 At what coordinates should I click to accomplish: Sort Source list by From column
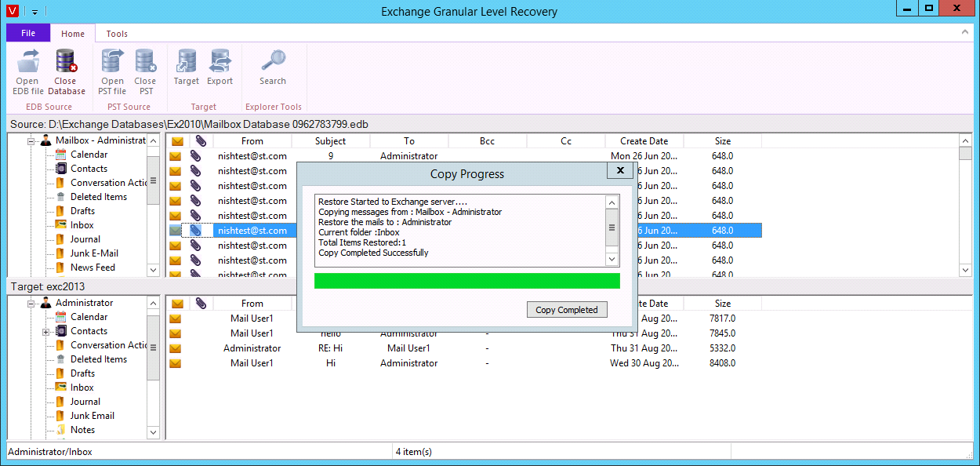(252, 141)
